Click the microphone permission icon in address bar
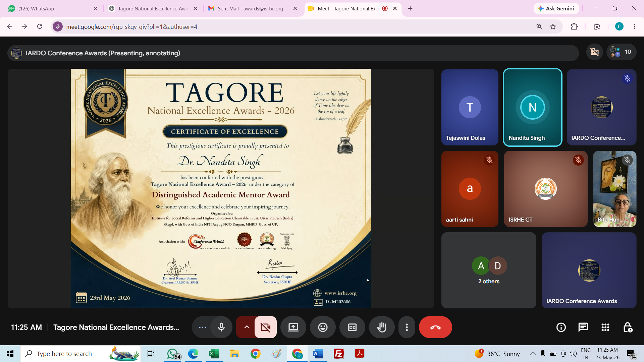The width and height of the screenshot is (644, 362). [x=58, y=26]
